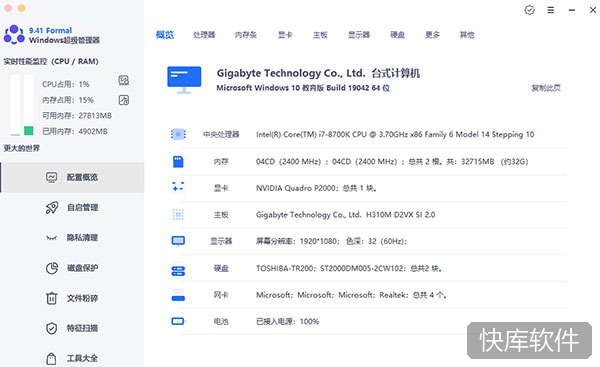Switch to the 显示器 tab
Viewport: 600px width, 367px height.
359,35
